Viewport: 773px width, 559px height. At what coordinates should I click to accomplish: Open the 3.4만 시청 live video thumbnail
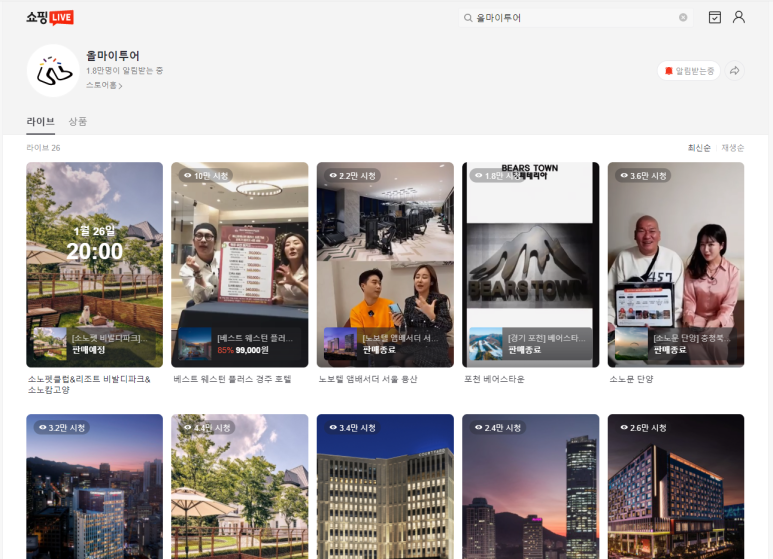pyautogui.click(x=385, y=487)
